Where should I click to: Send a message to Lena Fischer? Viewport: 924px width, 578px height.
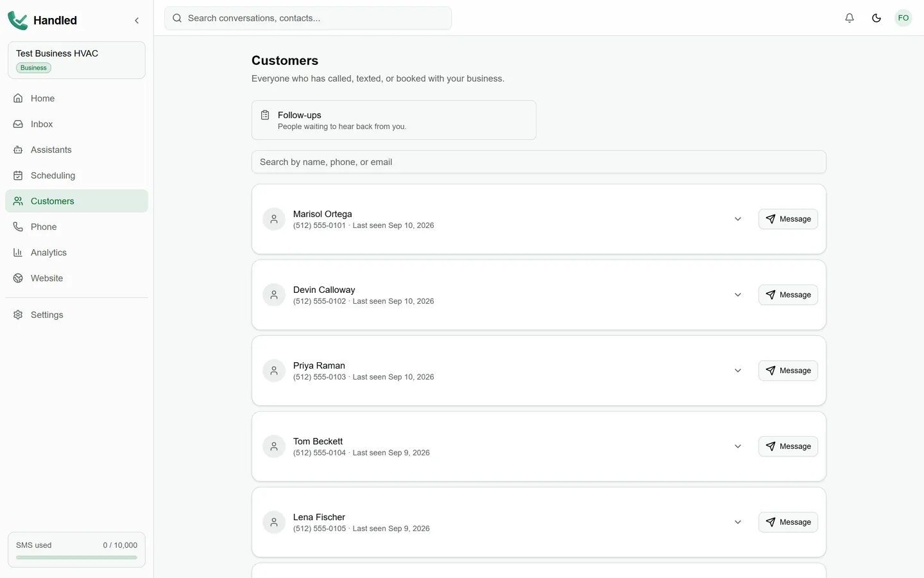pos(788,522)
